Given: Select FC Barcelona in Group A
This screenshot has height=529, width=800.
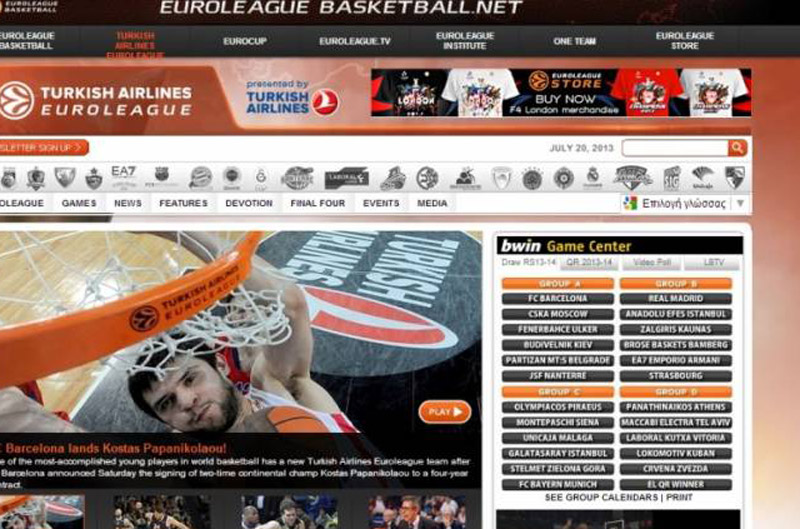Looking at the screenshot, I should click(x=558, y=298).
